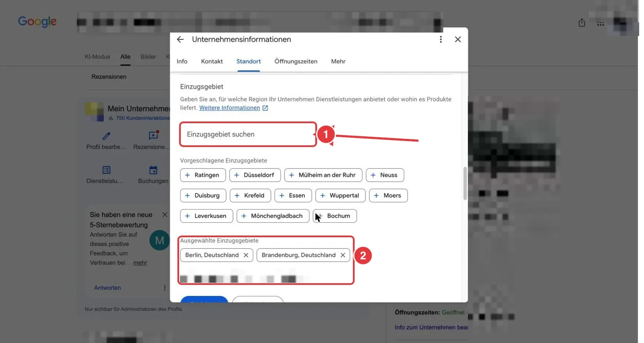Open the three-dot options beside Antworten
This screenshot has width=644, height=343.
point(165,288)
